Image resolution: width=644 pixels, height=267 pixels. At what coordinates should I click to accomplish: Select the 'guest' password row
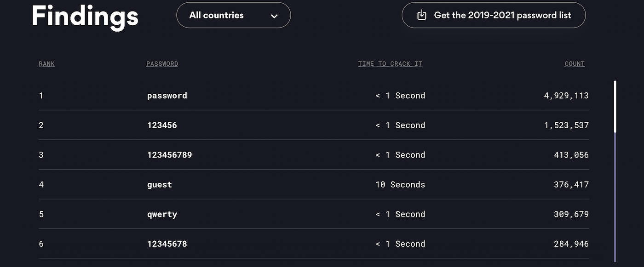[x=160, y=185]
